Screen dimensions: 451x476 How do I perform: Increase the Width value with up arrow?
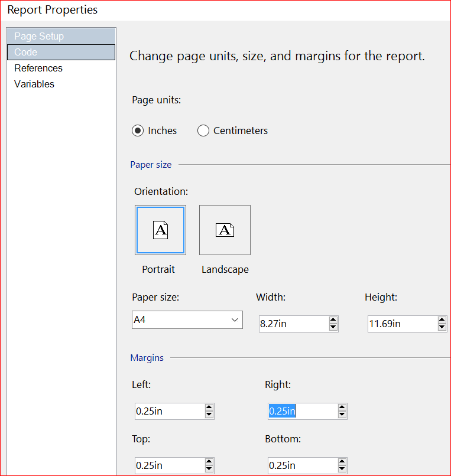pyautogui.click(x=333, y=320)
